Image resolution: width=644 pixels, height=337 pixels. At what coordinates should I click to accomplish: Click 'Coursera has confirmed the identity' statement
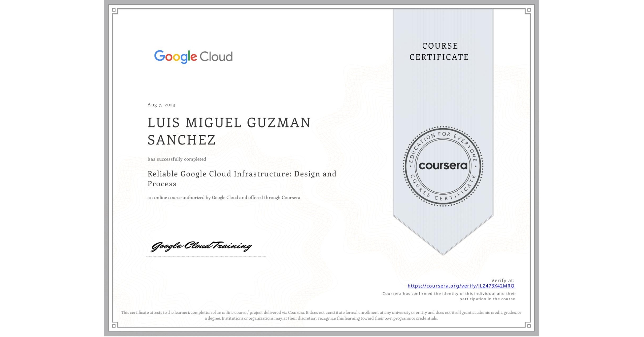click(x=449, y=296)
